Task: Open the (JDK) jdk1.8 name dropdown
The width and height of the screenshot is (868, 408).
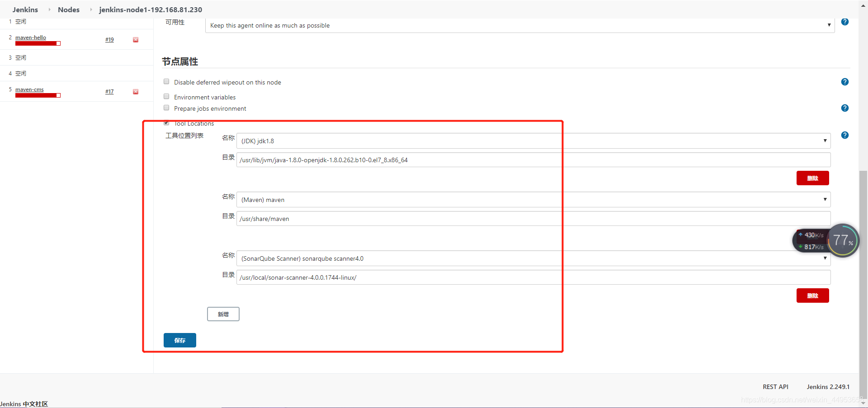Action: 533,141
